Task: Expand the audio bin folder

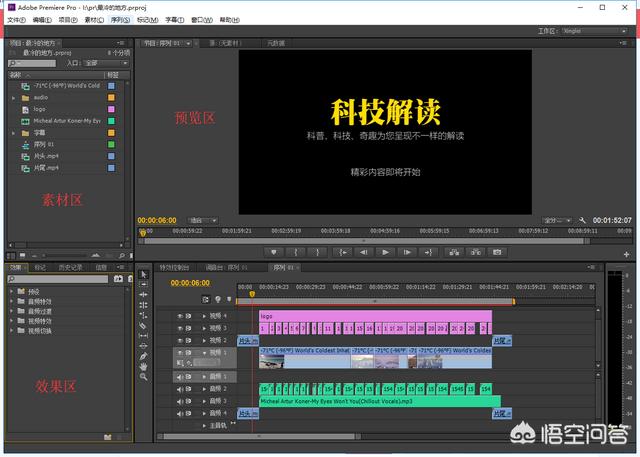Action: click(13, 98)
